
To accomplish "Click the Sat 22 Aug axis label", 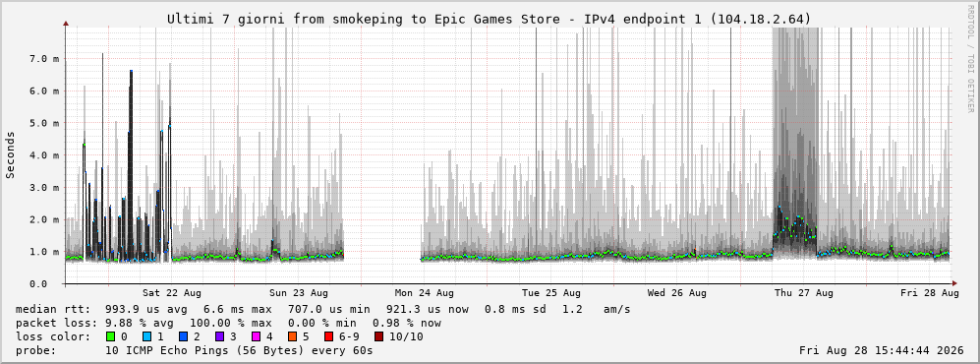I will pos(172,293).
